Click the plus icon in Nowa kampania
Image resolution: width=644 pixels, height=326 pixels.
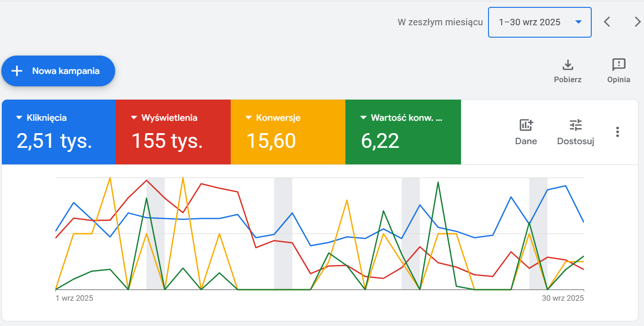pyautogui.click(x=17, y=71)
